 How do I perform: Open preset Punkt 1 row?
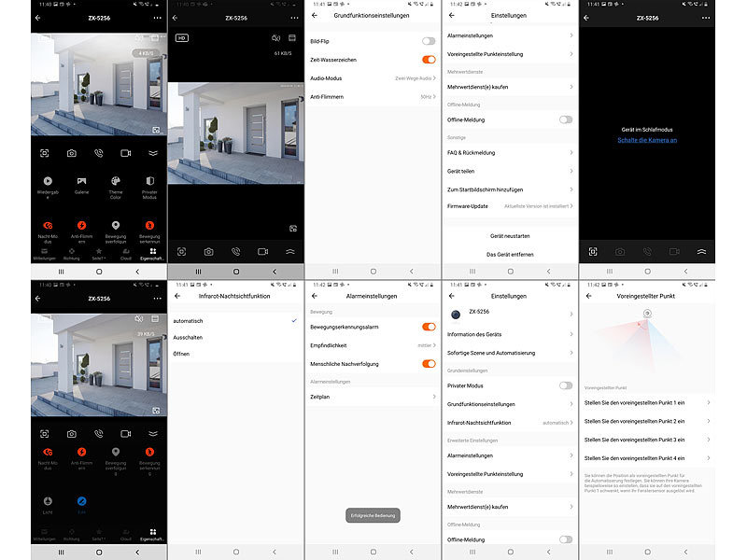(647, 402)
